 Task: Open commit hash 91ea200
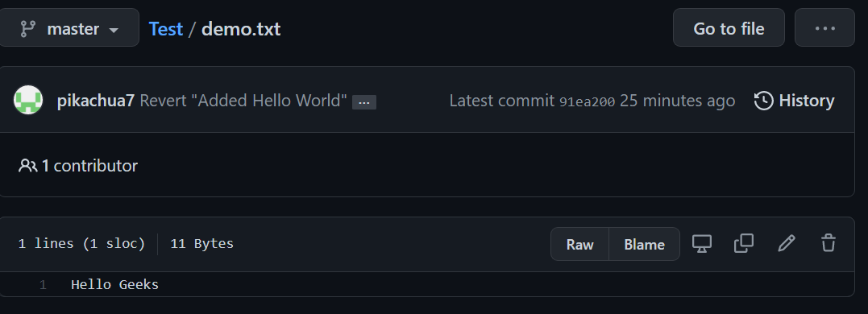587,101
